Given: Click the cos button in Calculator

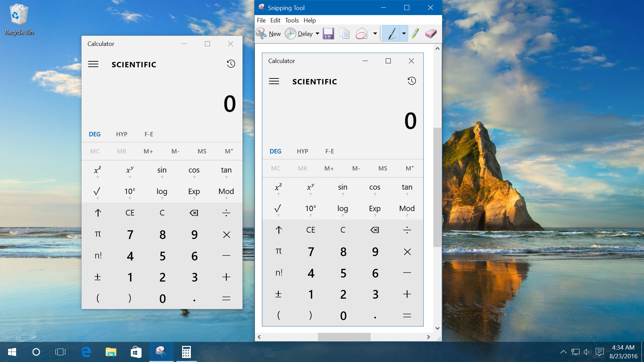Looking at the screenshot, I should coord(194,171).
